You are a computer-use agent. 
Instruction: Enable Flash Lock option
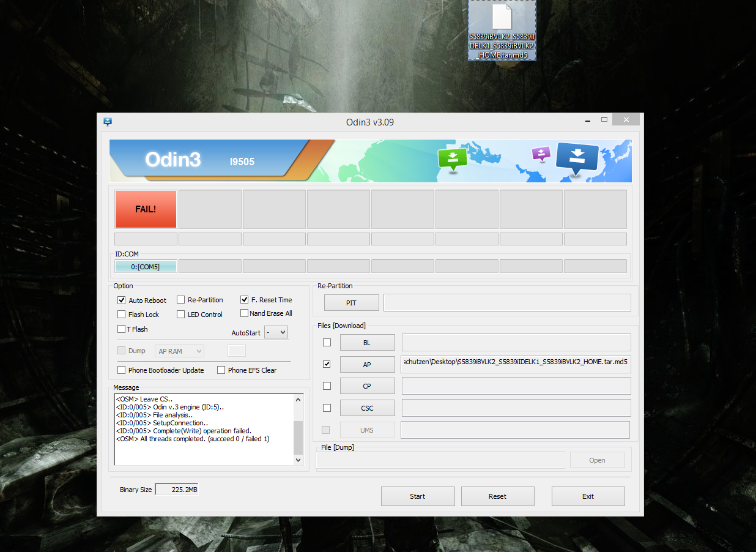[121, 315]
